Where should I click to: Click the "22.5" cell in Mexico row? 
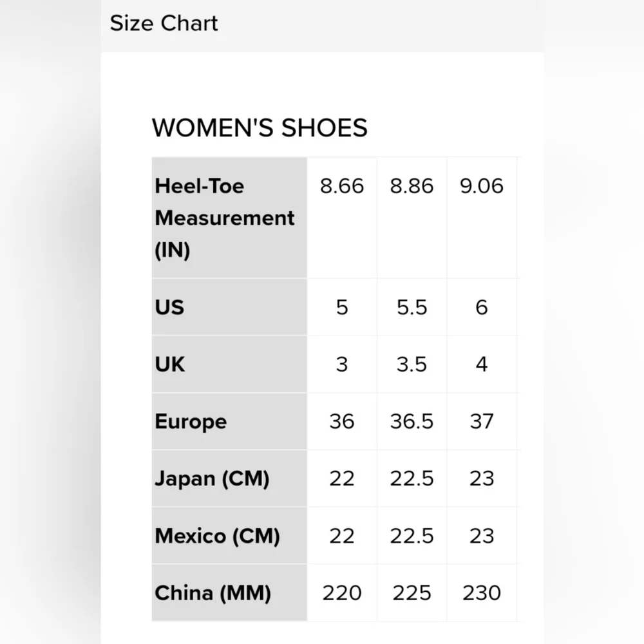click(x=412, y=536)
